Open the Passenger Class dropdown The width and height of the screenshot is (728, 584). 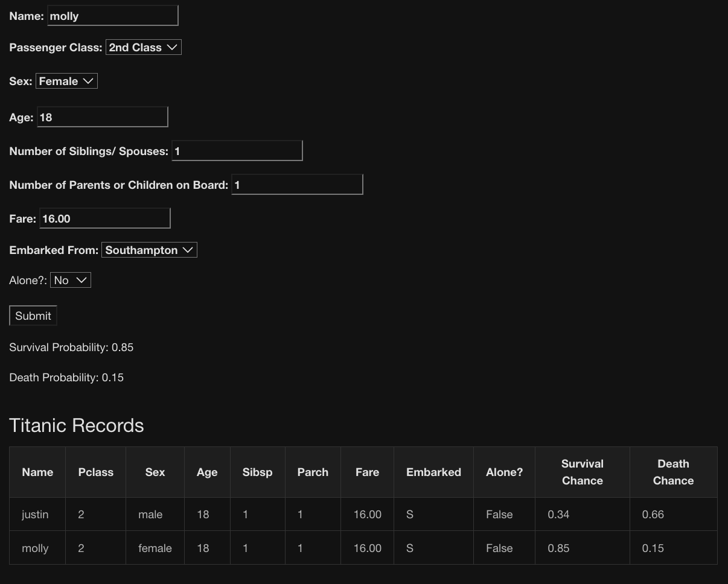tap(143, 47)
